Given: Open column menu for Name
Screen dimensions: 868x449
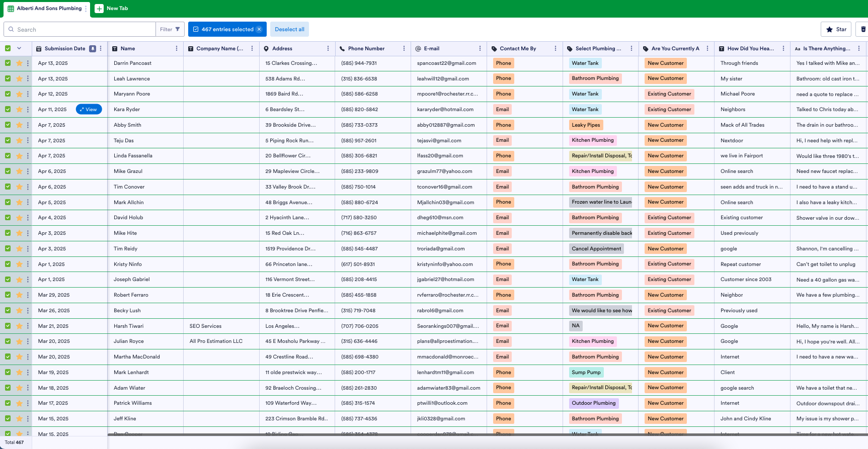Looking at the screenshot, I should point(177,49).
